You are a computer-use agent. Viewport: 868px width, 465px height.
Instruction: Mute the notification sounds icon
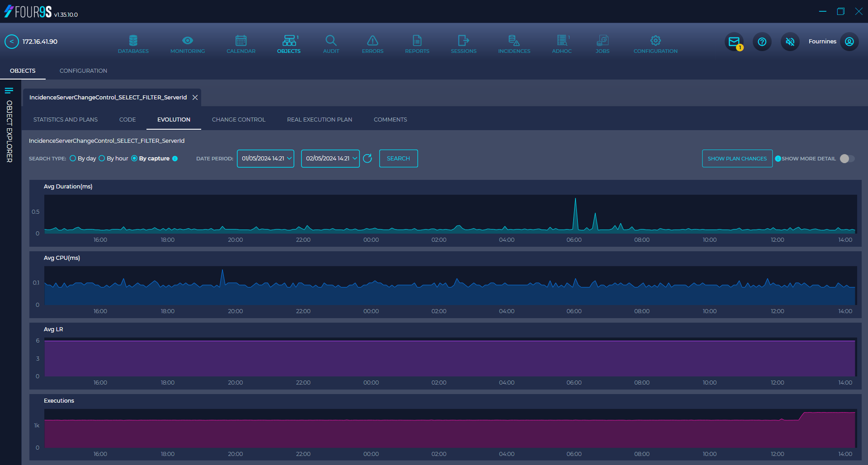[790, 42]
